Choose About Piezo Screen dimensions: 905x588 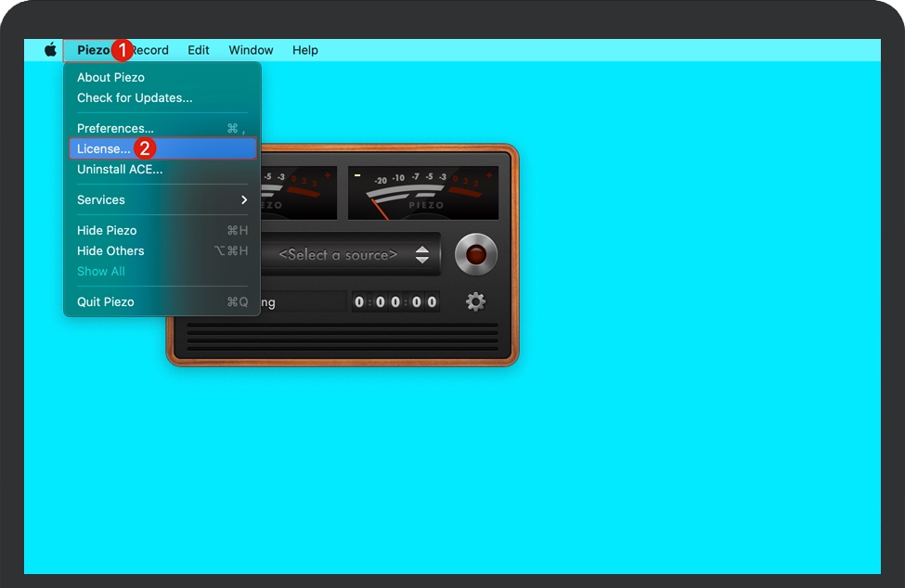tap(162, 77)
